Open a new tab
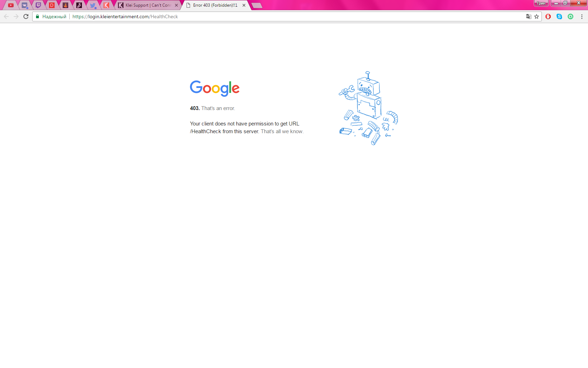The image size is (588, 368). point(257,5)
